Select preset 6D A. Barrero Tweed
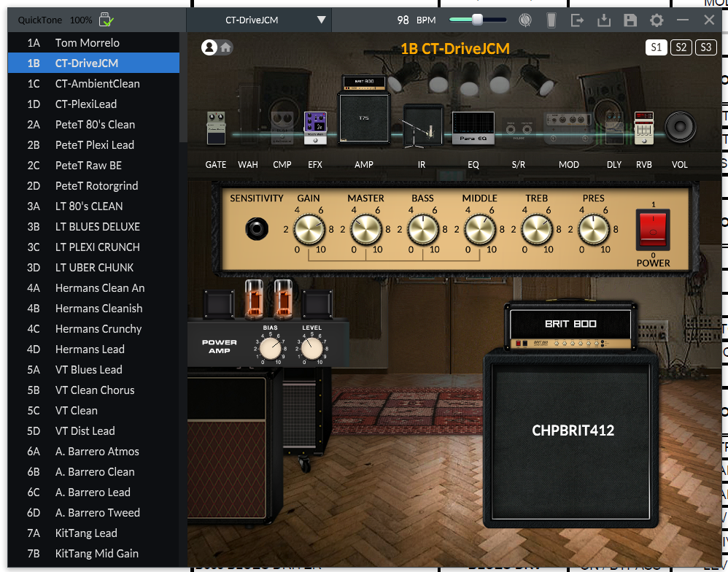 tap(93, 513)
